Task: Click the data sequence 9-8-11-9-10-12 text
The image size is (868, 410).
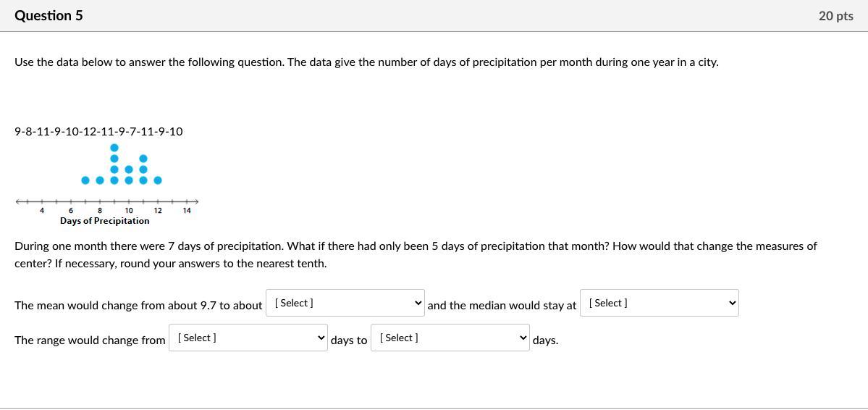Action: (x=98, y=131)
